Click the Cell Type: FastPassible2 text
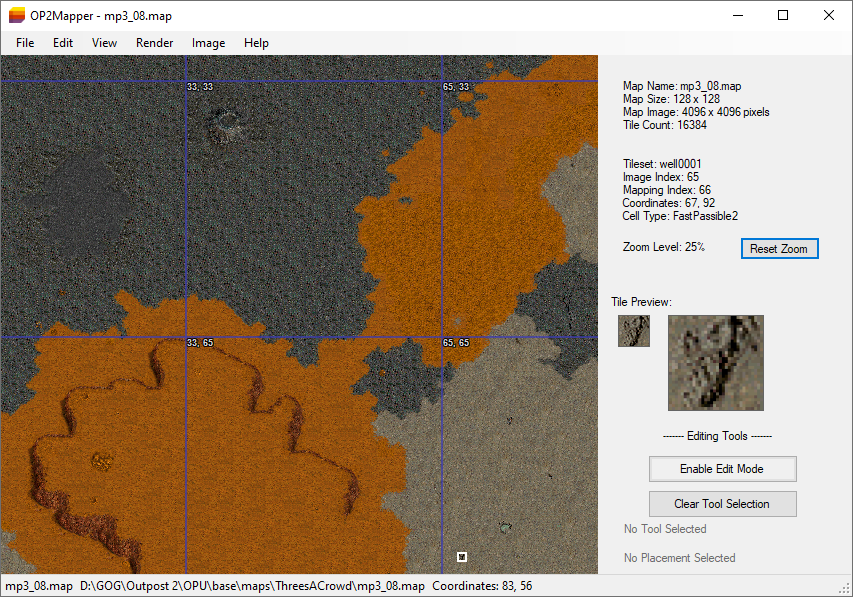This screenshot has width=853, height=597. pyautogui.click(x=680, y=216)
